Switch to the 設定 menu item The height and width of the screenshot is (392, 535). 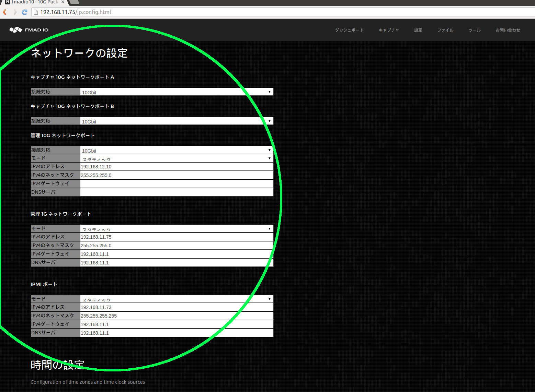click(418, 30)
